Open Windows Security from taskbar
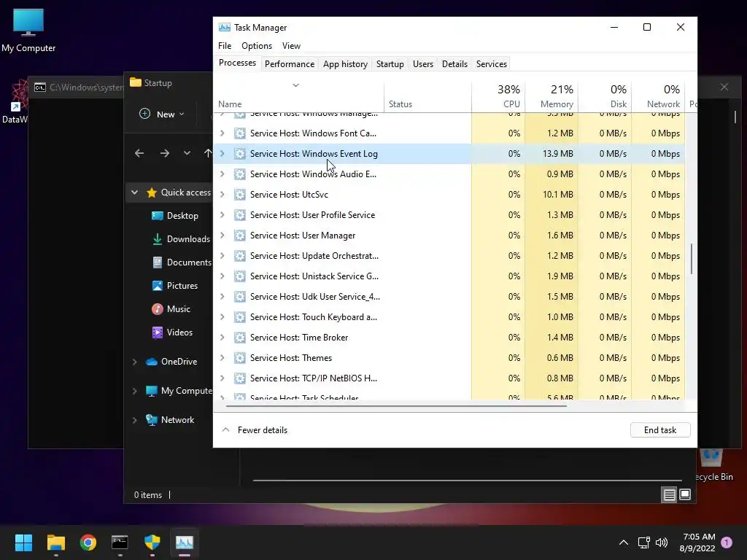 (152, 542)
